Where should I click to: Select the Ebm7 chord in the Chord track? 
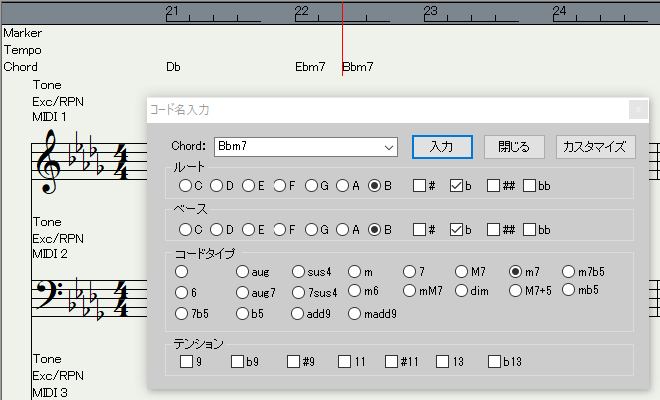point(310,68)
